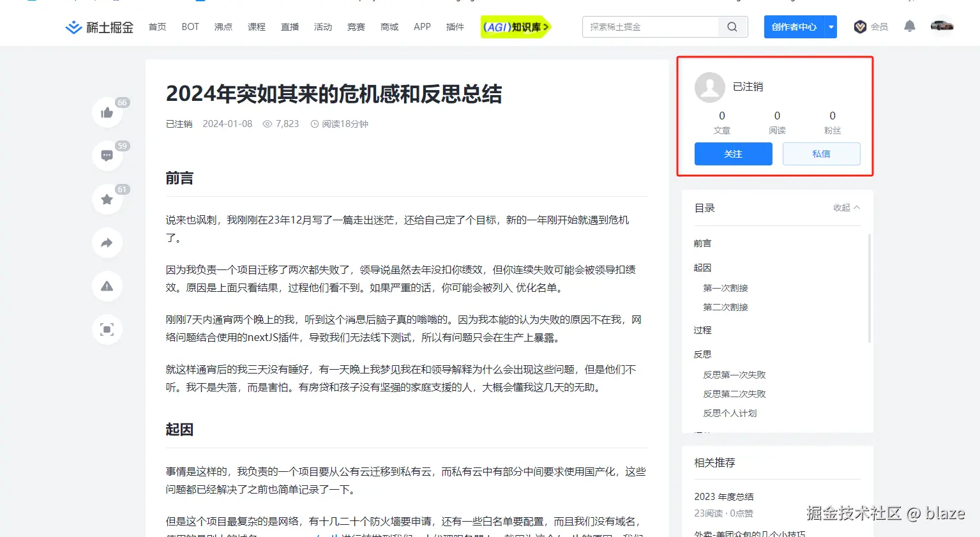Open the comments via the comment bubble icon
This screenshot has height=537, width=980.
tap(107, 155)
